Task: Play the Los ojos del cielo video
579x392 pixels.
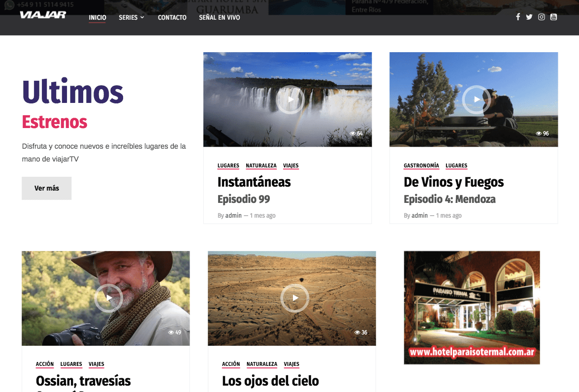Action: (x=294, y=298)
